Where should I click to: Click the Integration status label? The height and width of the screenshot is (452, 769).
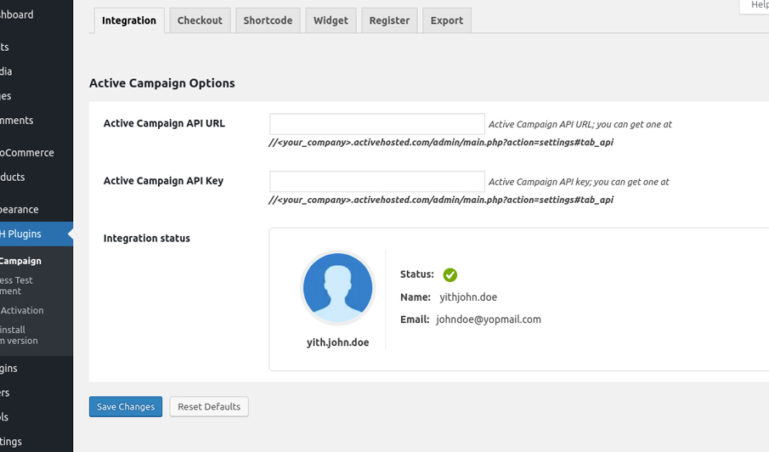(147, 238)
